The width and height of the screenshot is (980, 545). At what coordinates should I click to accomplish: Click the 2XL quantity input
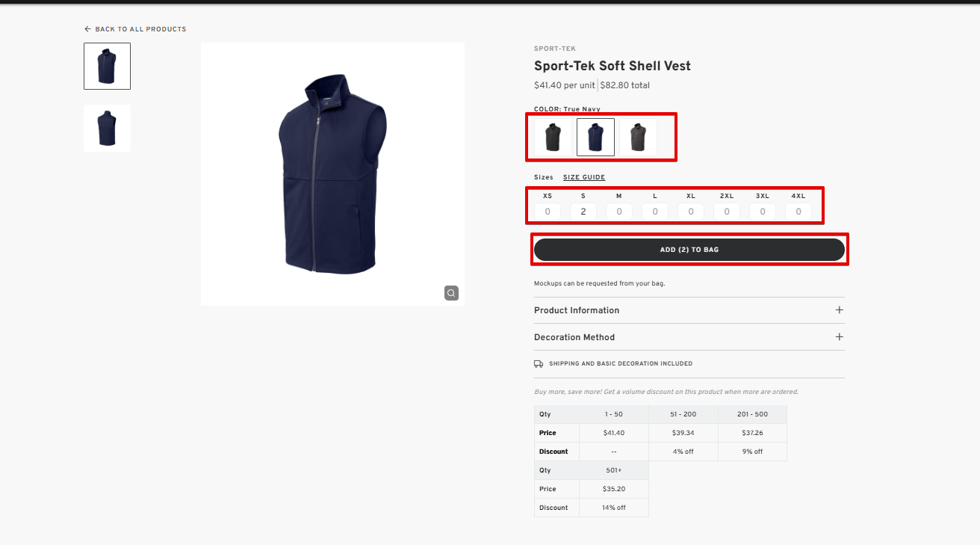[727, 212]
